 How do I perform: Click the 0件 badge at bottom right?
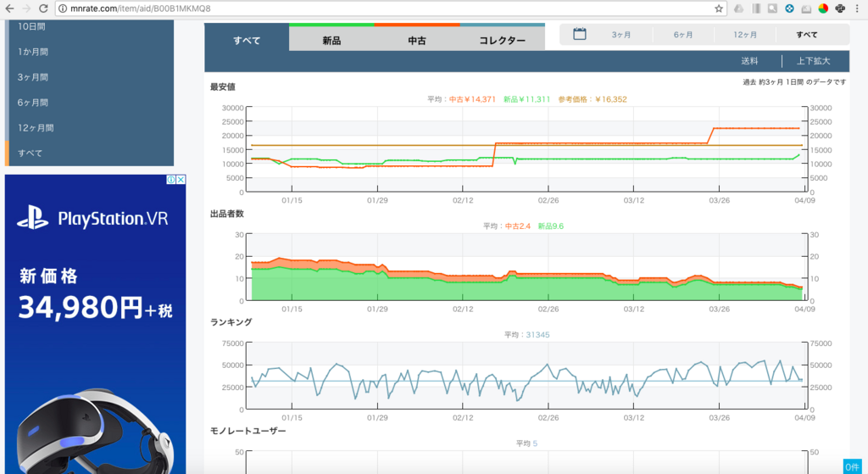tap(853, 467)
